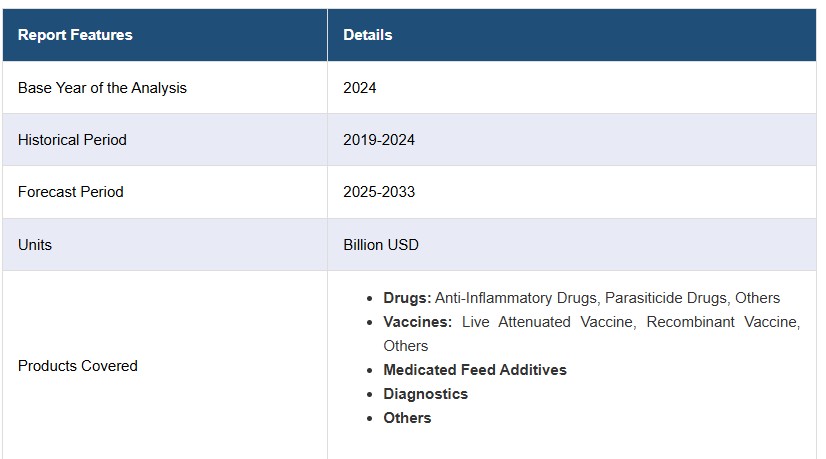The width and height of the screenshot is (826, 459).
Task: Click the Parasiticide Drugs text
Action: coord(666,298)
